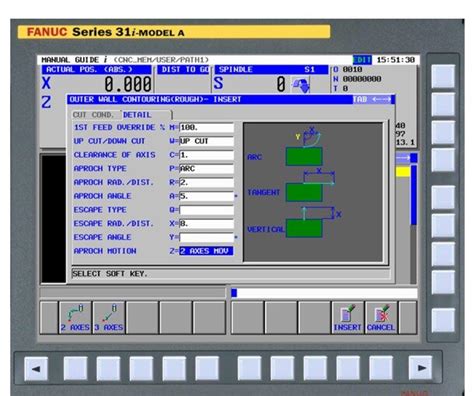Screen dimensions: 474x396
Task: Select the empty ESCAPE ANGLE field
Action: pyautogui.click(x=206, y=237)
